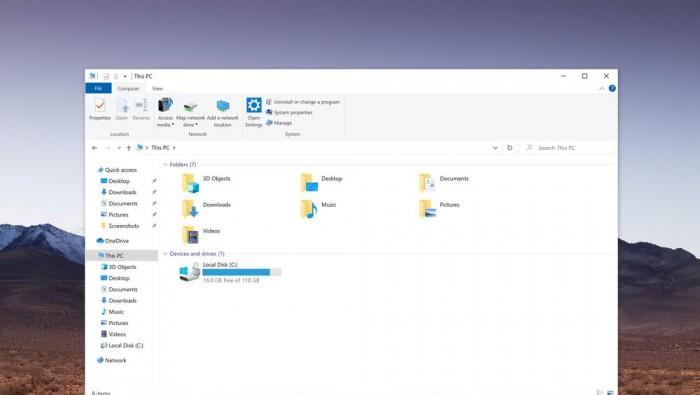Switch to details view in status bar
Image resolution: width=700 pixels, height=395 pixels.
600,392
